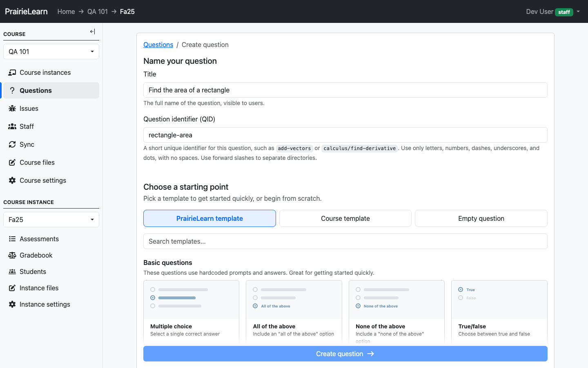Click the Course files edit icon
Screen dimensions: 588x368
click(12, 162)
